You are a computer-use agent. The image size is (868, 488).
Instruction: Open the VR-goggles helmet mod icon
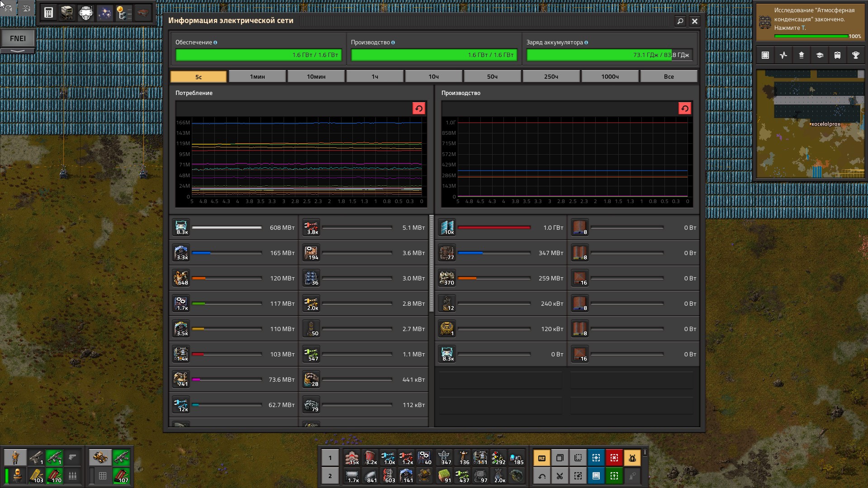pos(86,13)
